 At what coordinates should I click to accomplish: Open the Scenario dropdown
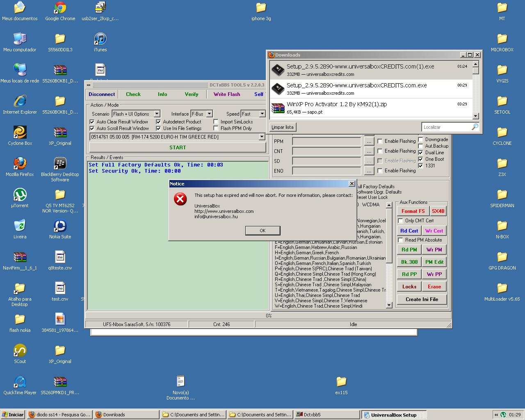[157, 114]
